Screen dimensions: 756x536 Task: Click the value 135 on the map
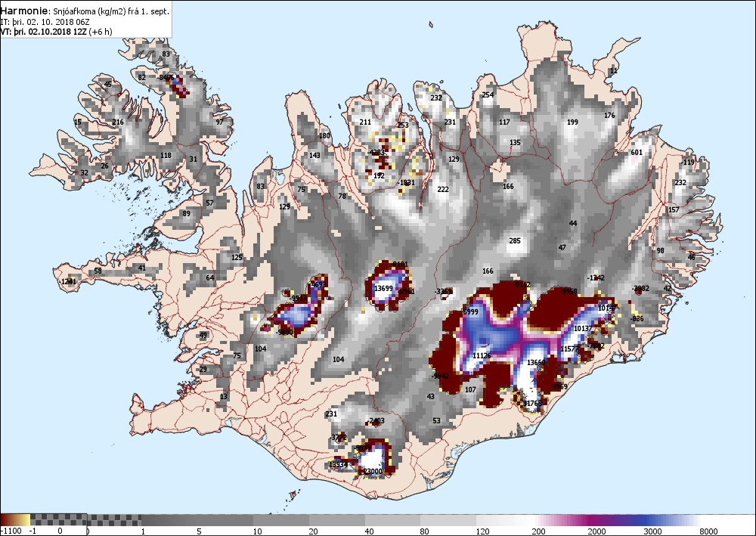coord(515,143)
